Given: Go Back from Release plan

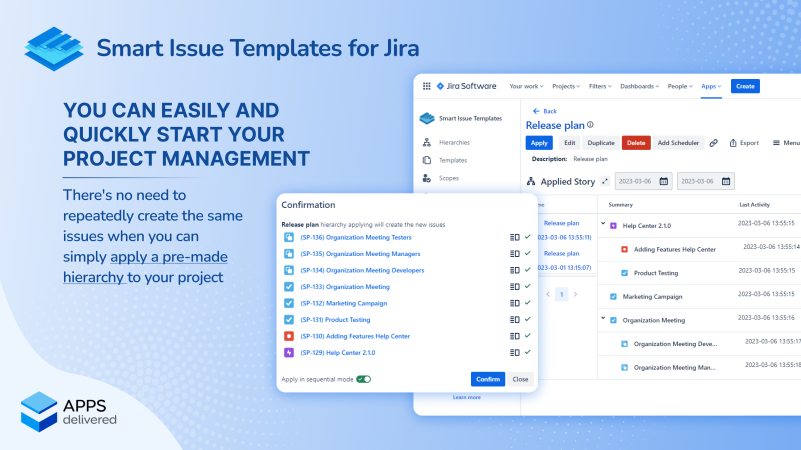Looking at the screenshot, I should pyautogui.click(x=545, y=111).
